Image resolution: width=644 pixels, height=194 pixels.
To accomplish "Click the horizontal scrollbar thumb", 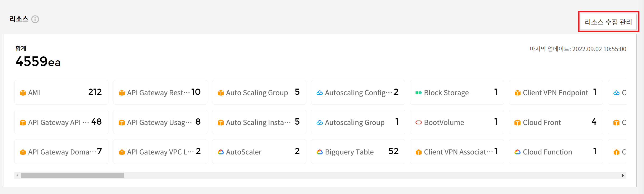I will (72, 176).
